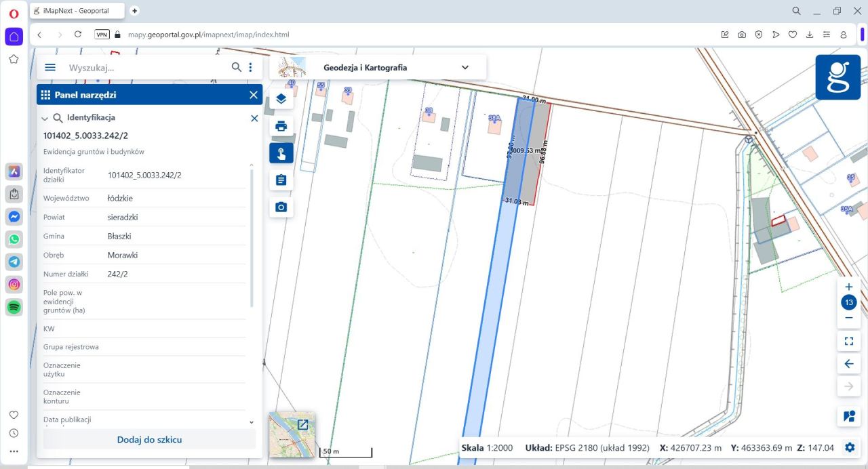The height and width of the screenshot is (469, 868).
Task: Click the print map icon
Action: (x=281, y=126)
